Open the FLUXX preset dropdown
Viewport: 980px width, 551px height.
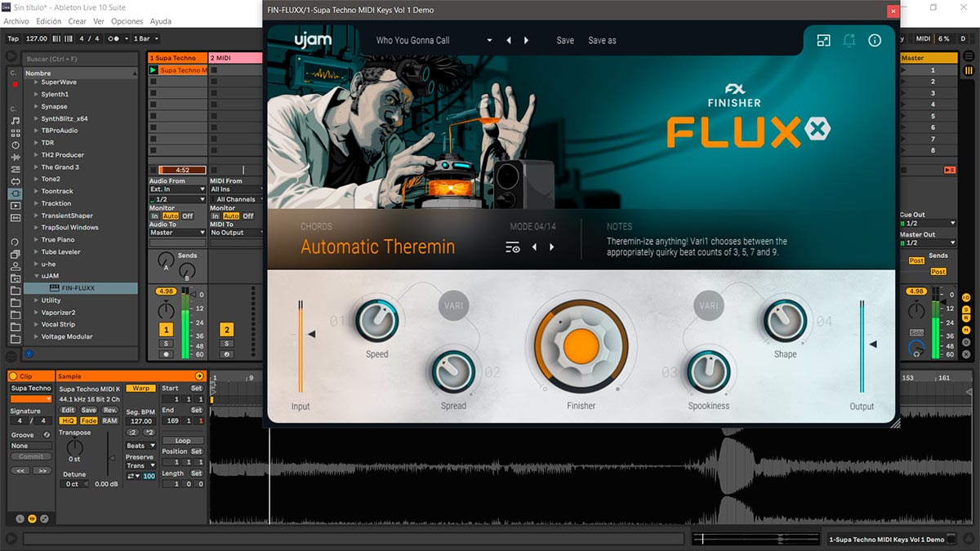point(489,41)
